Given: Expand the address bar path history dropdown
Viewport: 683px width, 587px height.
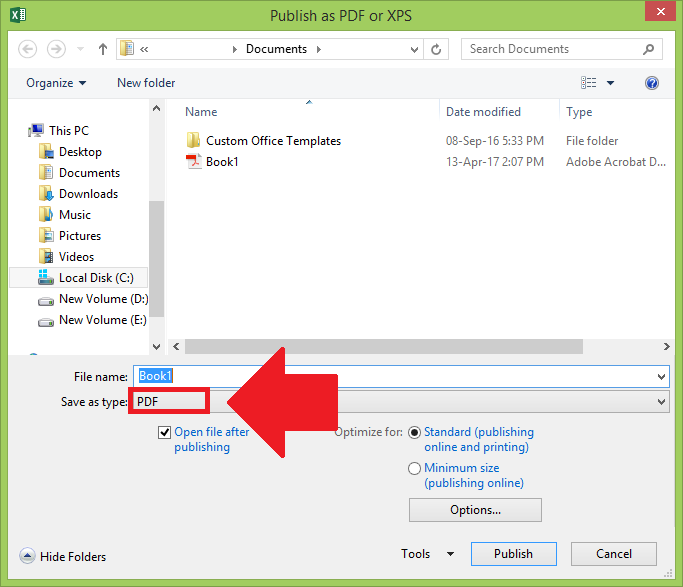Looking at the screenshot, I should (x=414, y=49).
